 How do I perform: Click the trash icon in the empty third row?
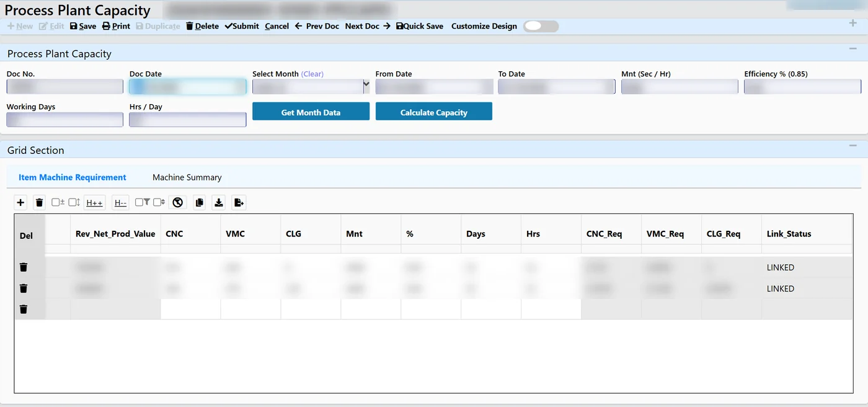[x=24, y=309]
